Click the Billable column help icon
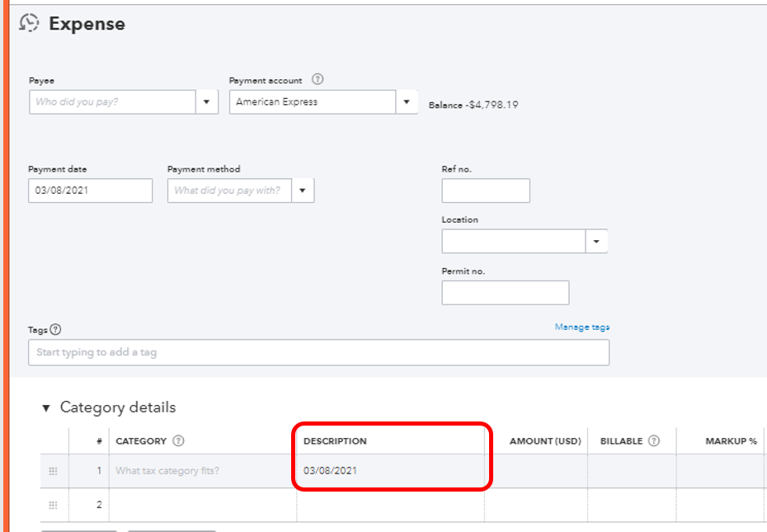The height and width of the screenshot is (532, 767). point(653,441)
